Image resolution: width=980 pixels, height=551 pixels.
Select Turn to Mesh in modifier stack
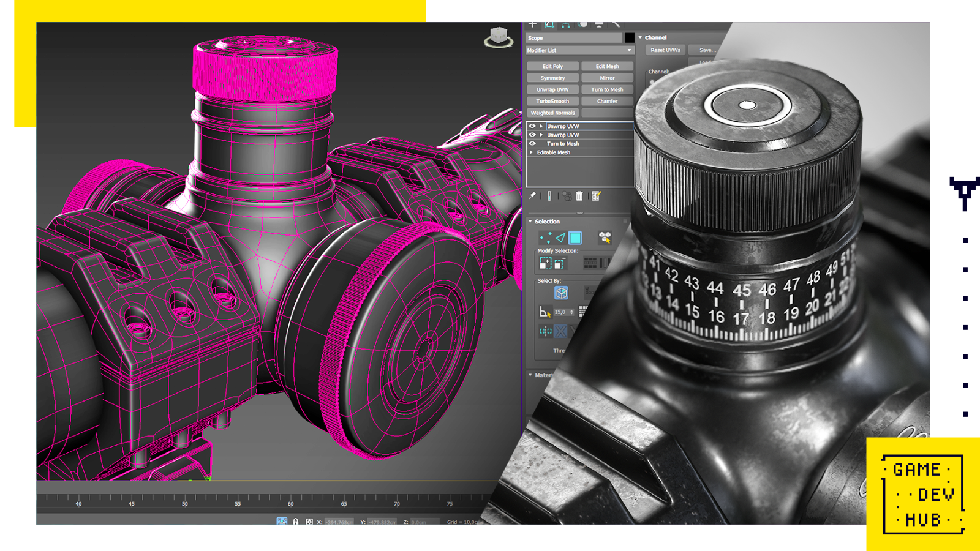pos(580,144)
